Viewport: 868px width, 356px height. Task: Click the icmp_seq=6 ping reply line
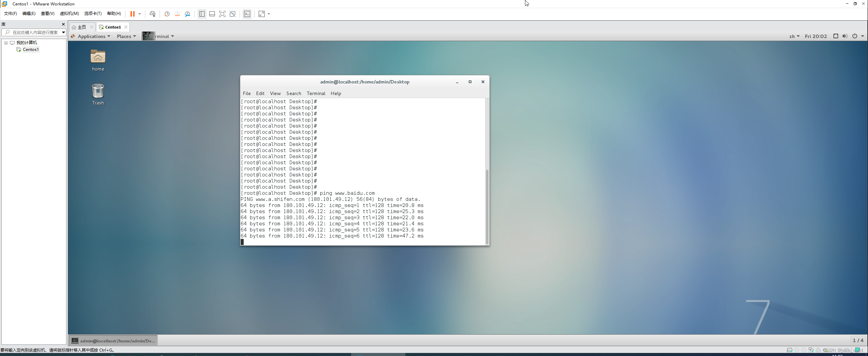click(x=332, y=236)
